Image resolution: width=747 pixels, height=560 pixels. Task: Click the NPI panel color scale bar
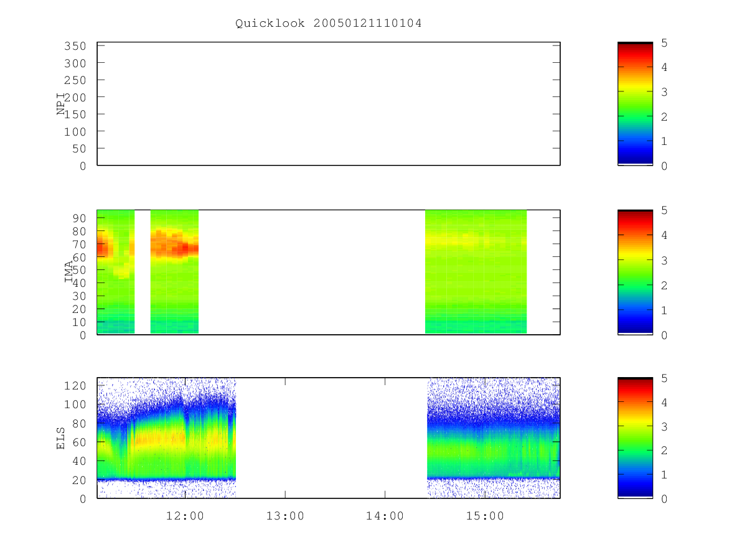click(x=635, y=104)
